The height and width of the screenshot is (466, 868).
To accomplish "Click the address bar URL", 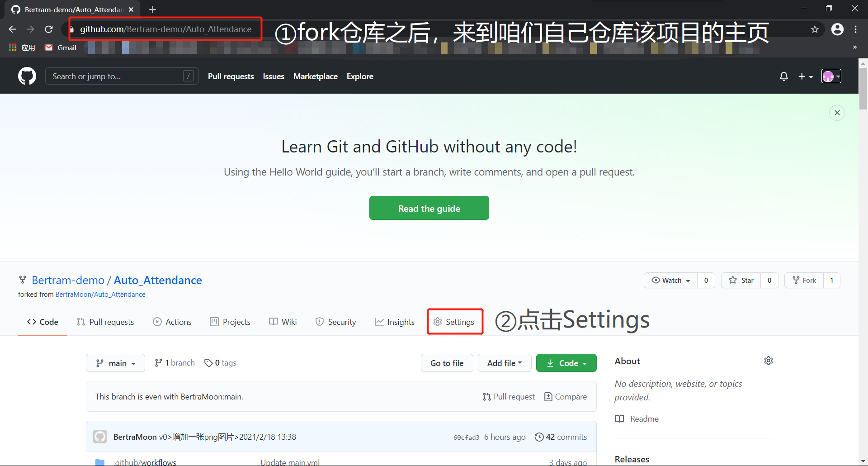I will [x=165, y=29].
